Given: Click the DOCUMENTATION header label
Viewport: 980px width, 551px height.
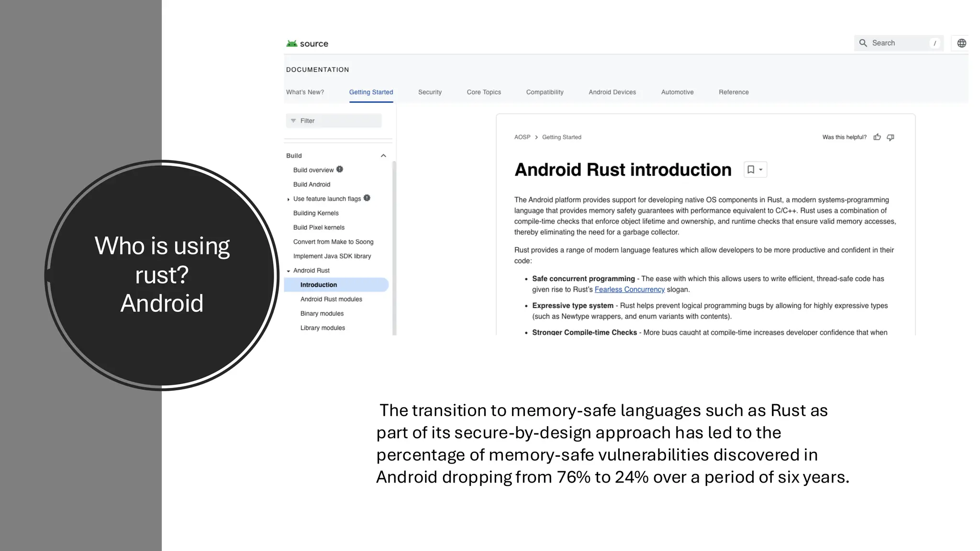Looking at the screenshot, I should coord(317,69).
